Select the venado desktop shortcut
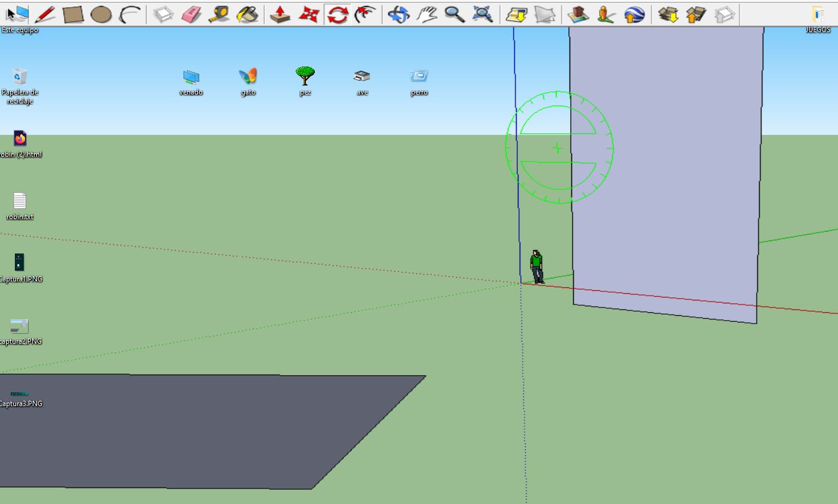The height and width of the screenshot is (504, 838). (191, 82)
